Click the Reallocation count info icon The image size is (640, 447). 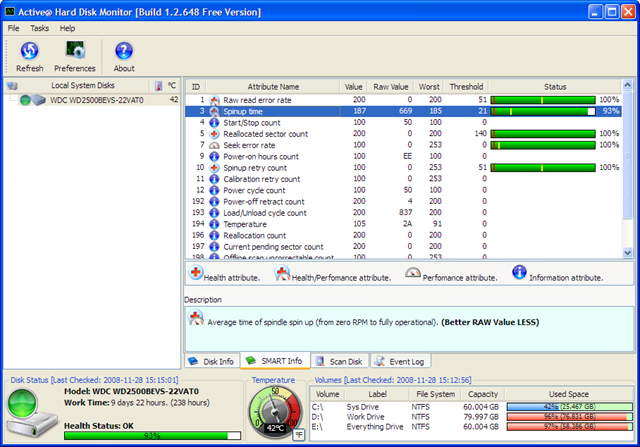click(x=214, y=236)
